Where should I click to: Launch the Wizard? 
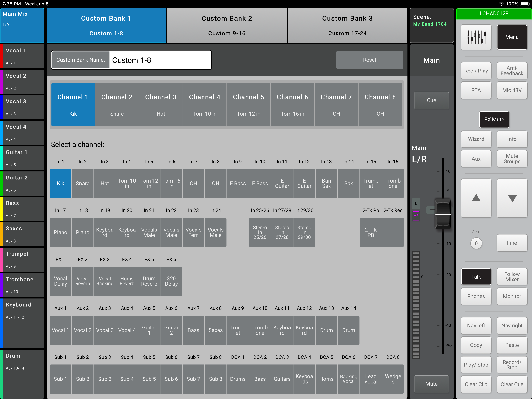(476, 139)
